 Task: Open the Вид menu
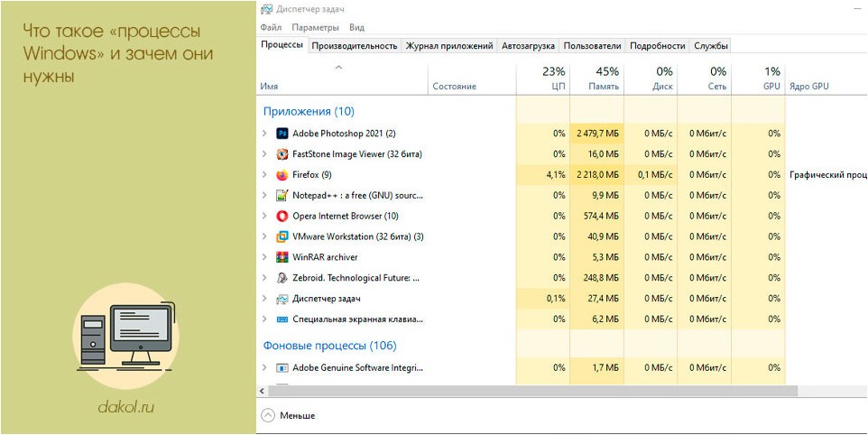[356, 27]
